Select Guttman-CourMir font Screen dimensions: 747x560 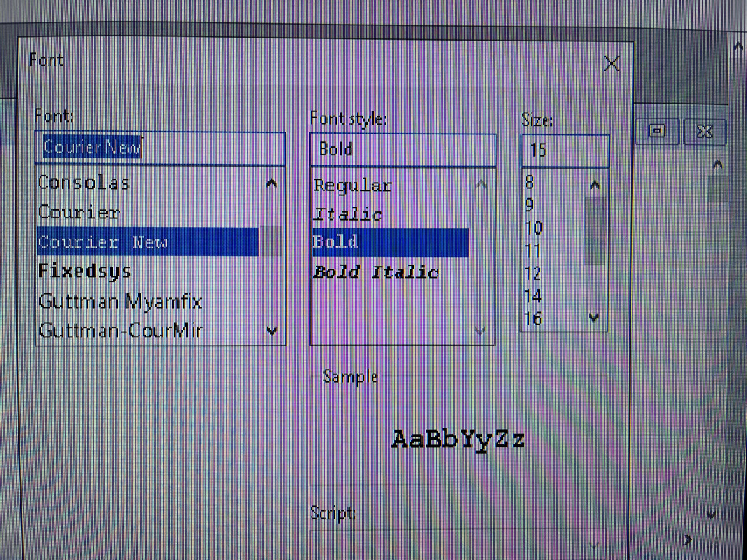coord(148,330)
